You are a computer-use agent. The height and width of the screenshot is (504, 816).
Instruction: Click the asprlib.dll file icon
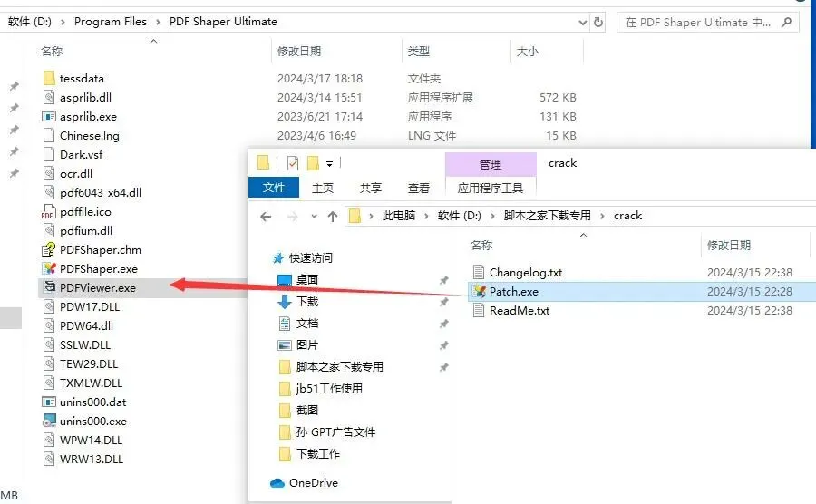pos(49,97)
